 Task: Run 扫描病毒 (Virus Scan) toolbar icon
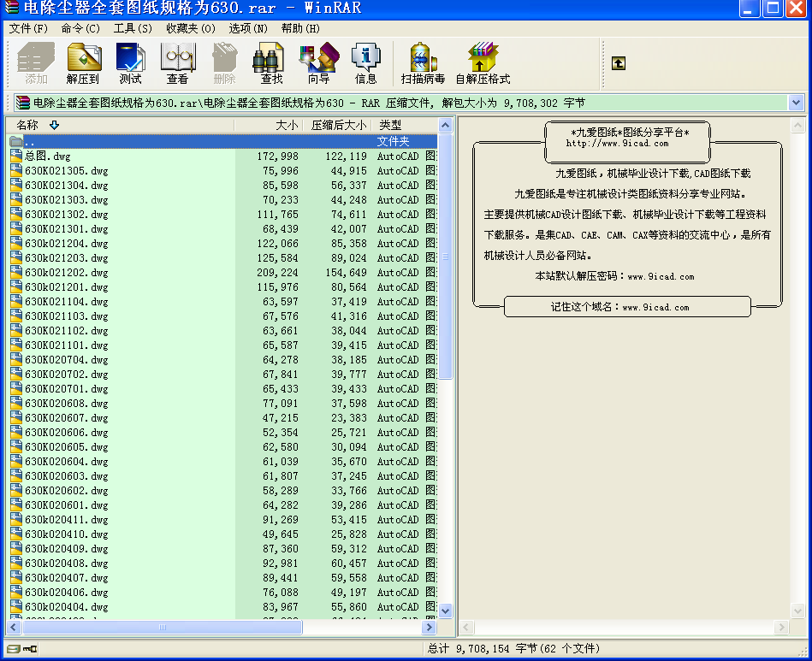pos(423,63)
